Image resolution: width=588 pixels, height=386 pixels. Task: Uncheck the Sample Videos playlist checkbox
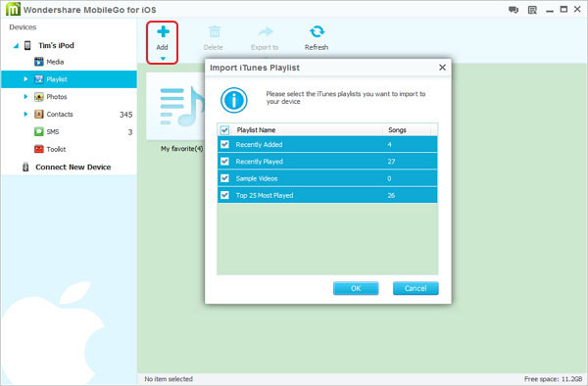[224, 178]
